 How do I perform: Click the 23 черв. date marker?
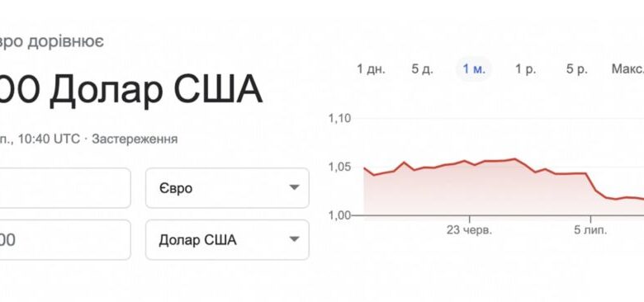point(469,230)
